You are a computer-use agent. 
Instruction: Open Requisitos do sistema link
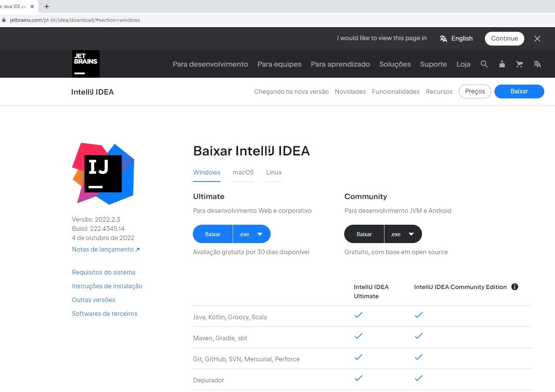tap(103, 273)
